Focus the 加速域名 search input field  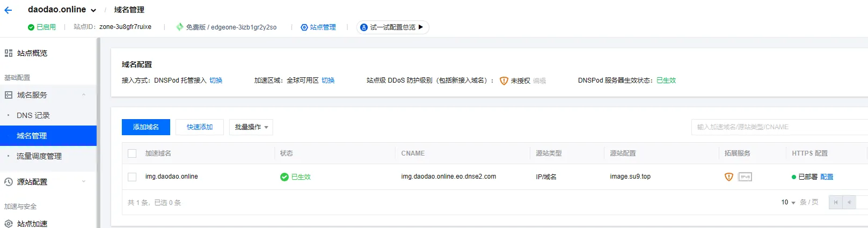click(779, 127)
